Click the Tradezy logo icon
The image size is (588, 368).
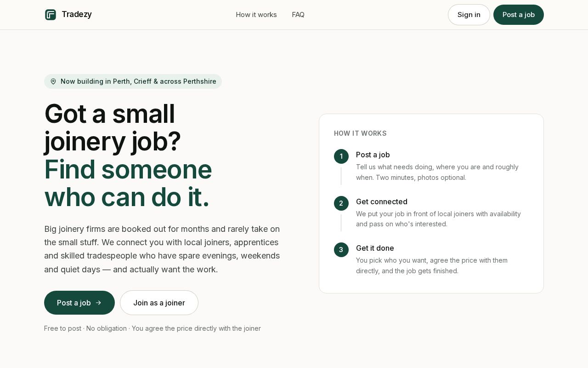[51, 15]
